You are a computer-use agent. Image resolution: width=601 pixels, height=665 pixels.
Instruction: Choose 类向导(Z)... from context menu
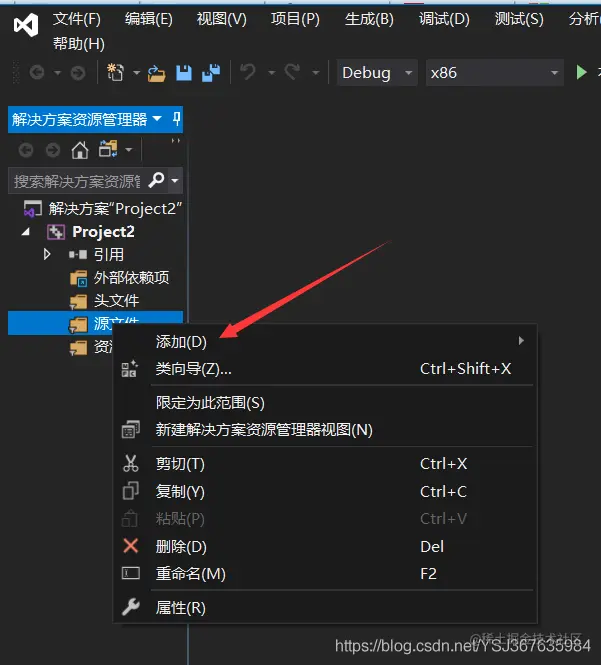(x=325, y=369)
